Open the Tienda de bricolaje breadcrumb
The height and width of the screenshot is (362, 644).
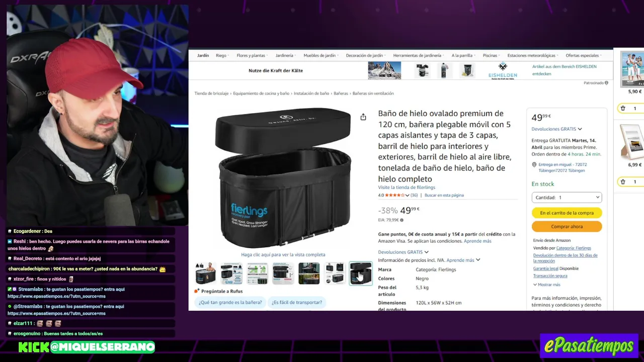[211, 94]
